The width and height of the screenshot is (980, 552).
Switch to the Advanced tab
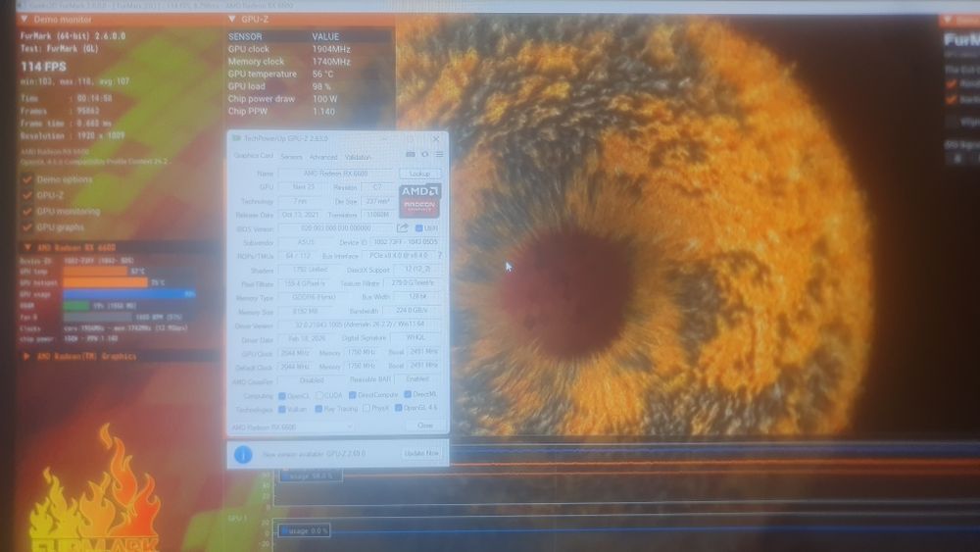coord(323,157)
